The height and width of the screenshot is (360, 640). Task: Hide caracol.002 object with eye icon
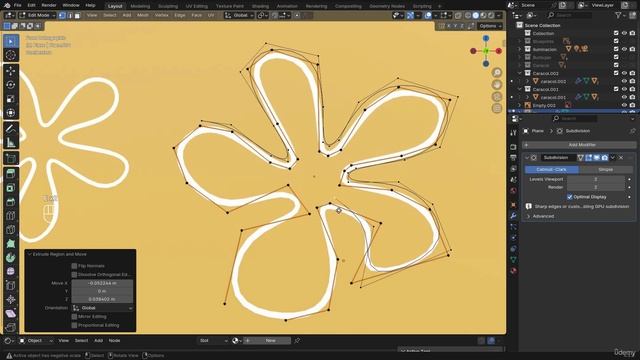click(x=624, y=81)
